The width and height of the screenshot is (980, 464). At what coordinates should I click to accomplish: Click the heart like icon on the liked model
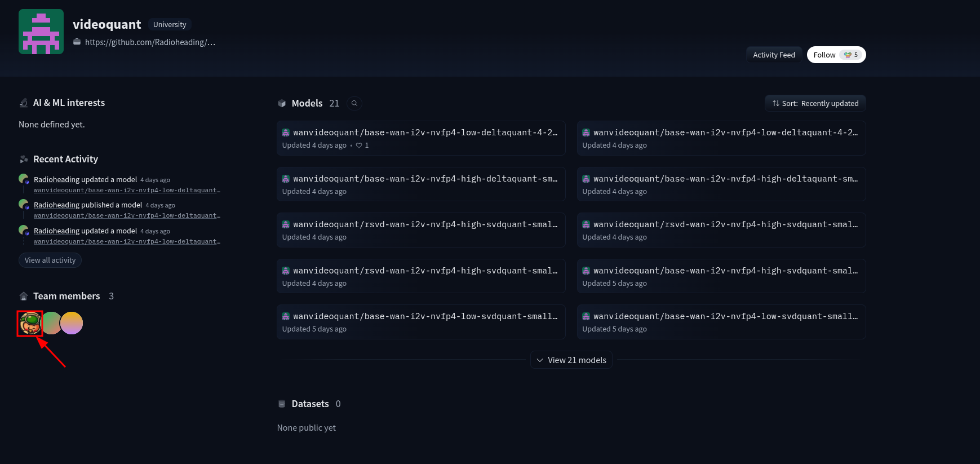tap(359, 145)
